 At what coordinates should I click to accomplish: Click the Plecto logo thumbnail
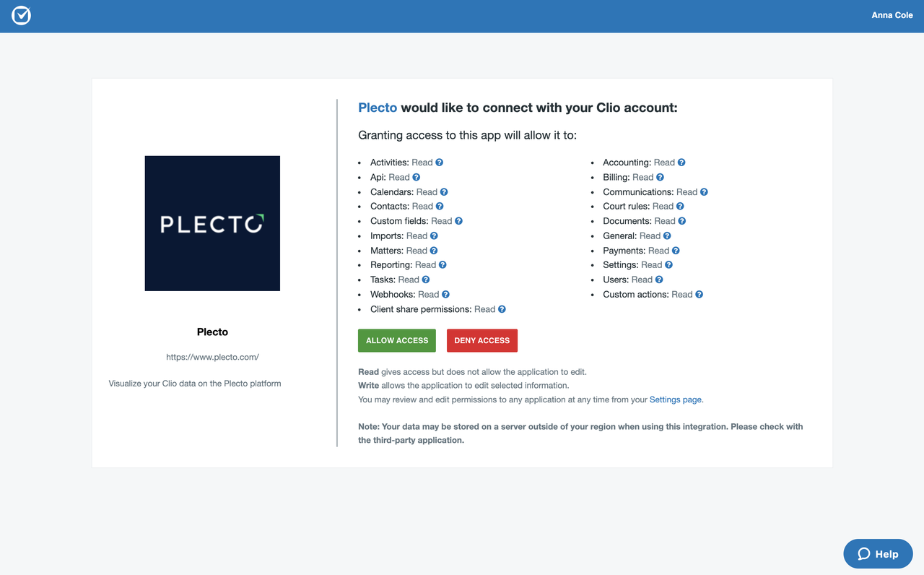pos(212,223)
